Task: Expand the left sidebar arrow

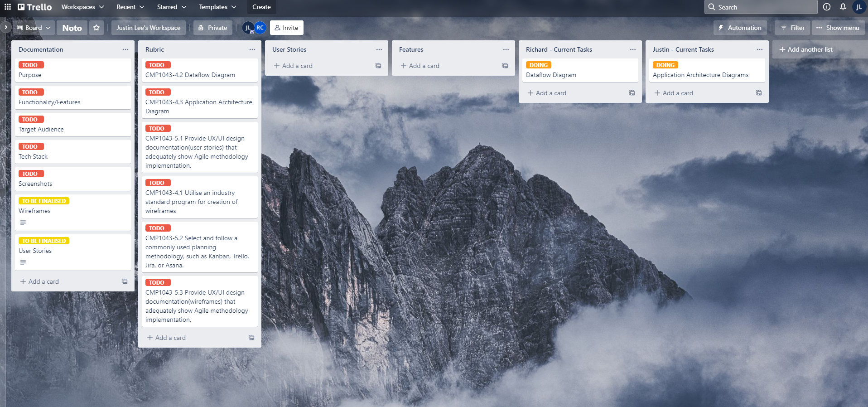Action: [6, 28]
